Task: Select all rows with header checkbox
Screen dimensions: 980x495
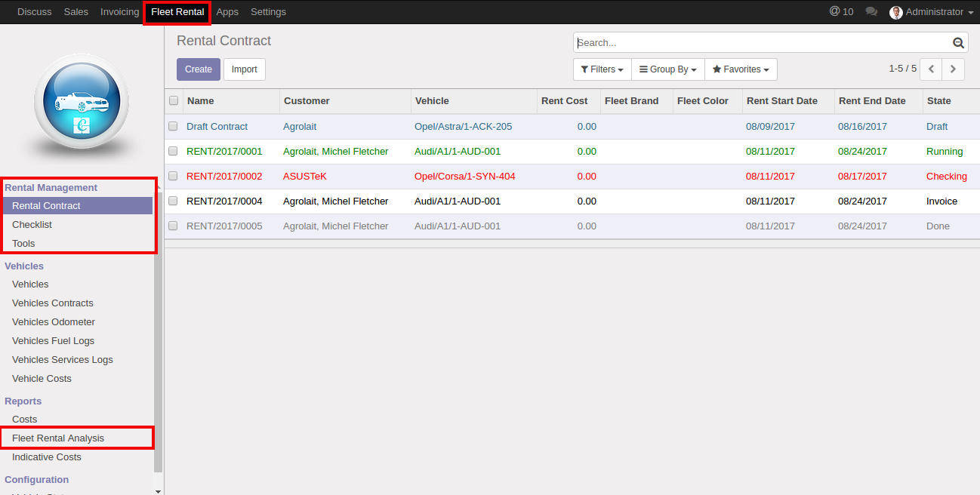Action: (x=174, y=101)
